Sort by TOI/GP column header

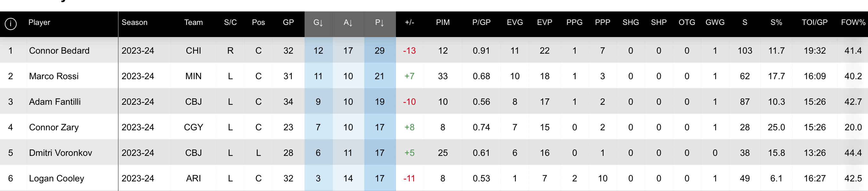814,22
